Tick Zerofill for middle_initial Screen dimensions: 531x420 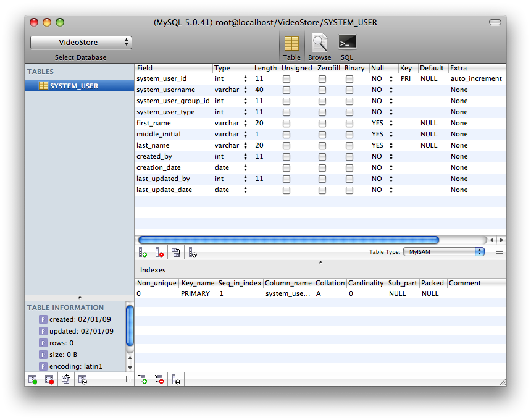(322, 135)
